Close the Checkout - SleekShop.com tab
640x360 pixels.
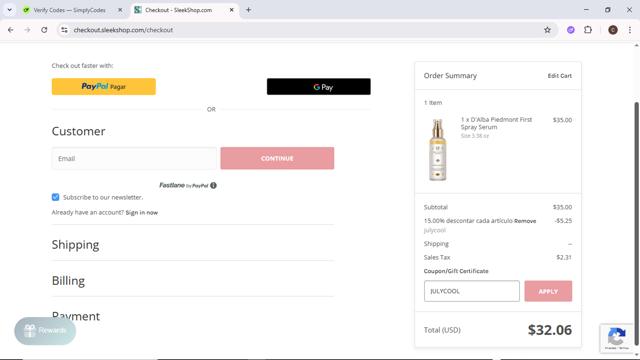231,10
